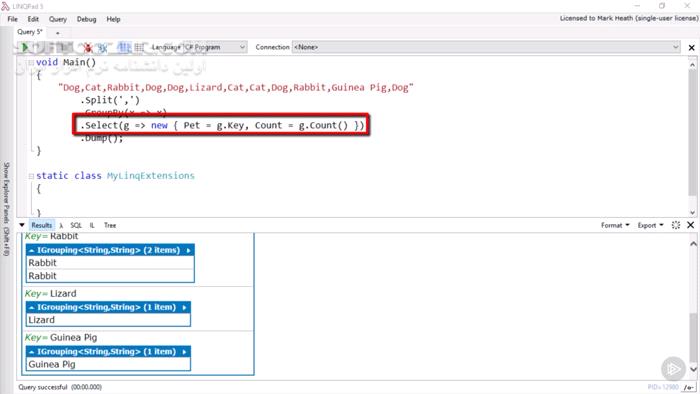Click 'Licensed to Mark Heath' text
Viewport: 700px width, 394px height.
click(x=629, y=18)
